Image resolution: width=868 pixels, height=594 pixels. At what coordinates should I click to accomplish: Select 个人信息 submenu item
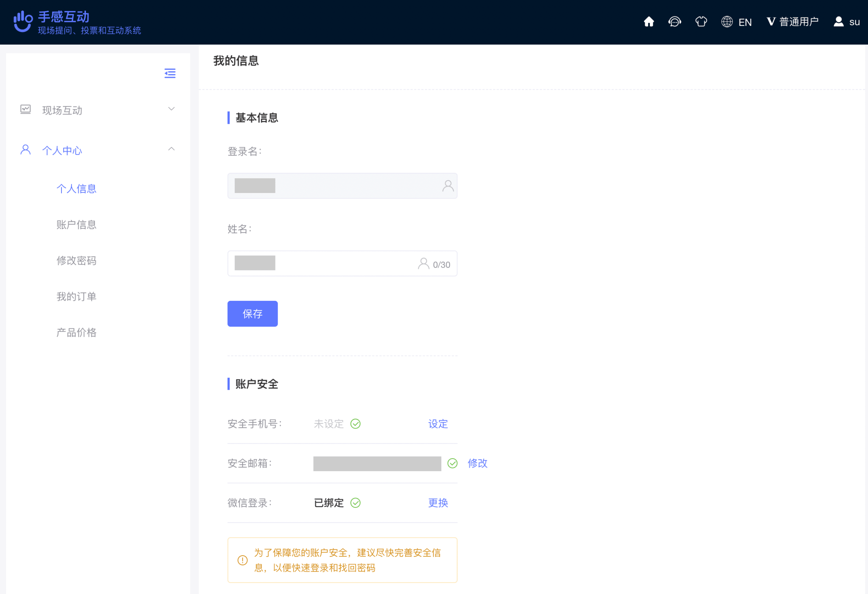pyautogui.click(x=76, y=188)
